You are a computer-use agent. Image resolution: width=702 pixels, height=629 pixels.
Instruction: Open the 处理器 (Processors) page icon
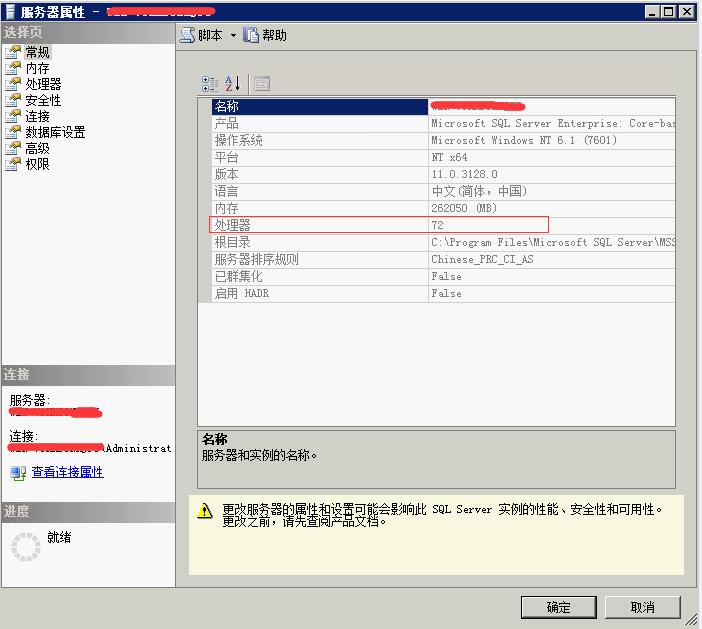(13, 84)
